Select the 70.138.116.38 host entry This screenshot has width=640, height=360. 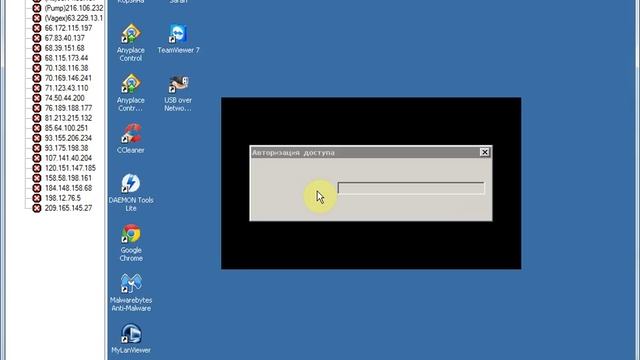click(x=66, y=68)
